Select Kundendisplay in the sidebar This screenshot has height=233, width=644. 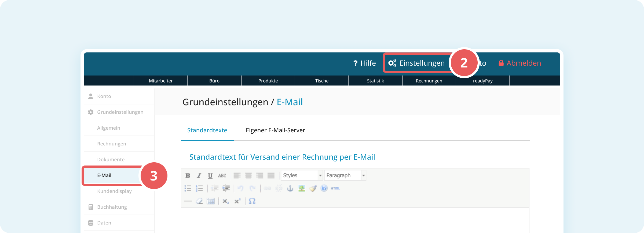119,191
